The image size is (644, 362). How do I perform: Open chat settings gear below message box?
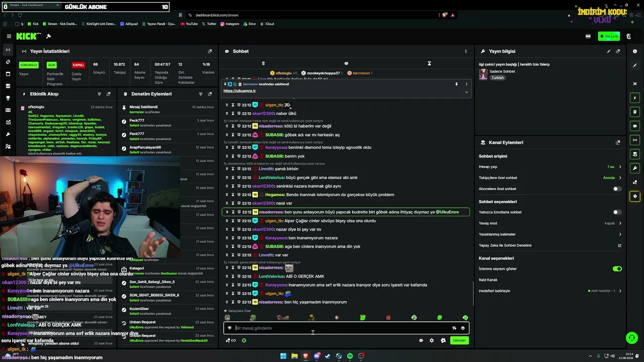432,340
